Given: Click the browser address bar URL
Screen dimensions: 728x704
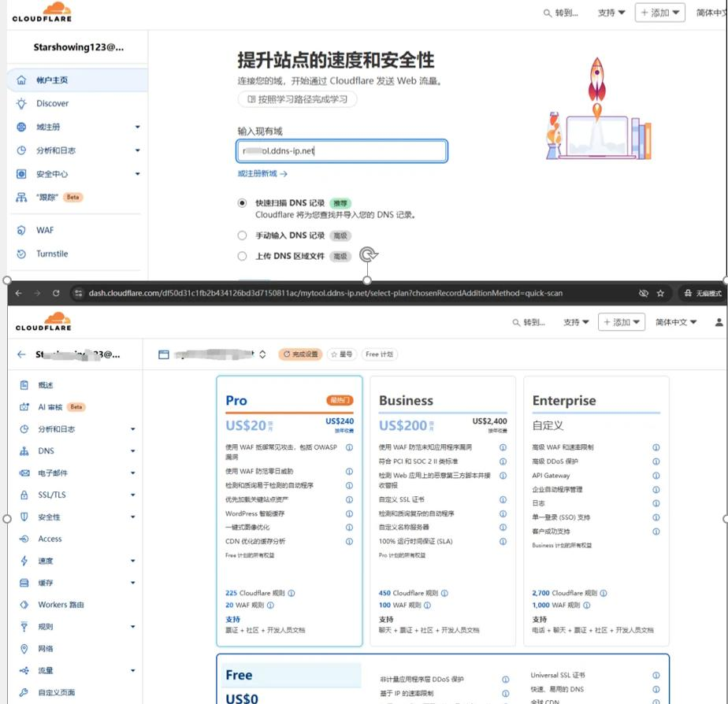Looking at the screenshot, I should pyautogui.click(x=325, y=293).
